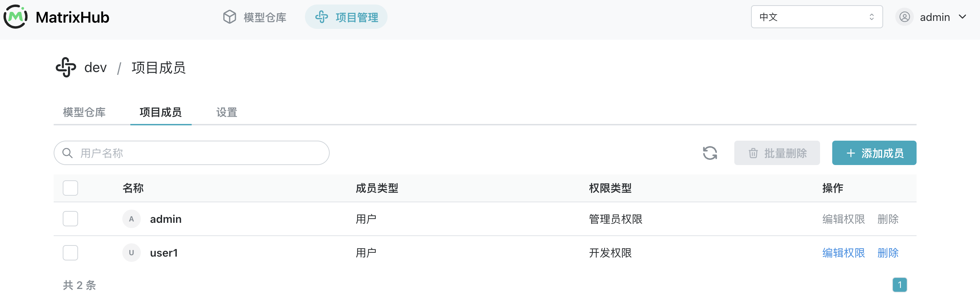This screenshot has height=305, width=980.
Task: Switch to the 设置 tab
Action: pyautogui.click(x=227, y=112)
